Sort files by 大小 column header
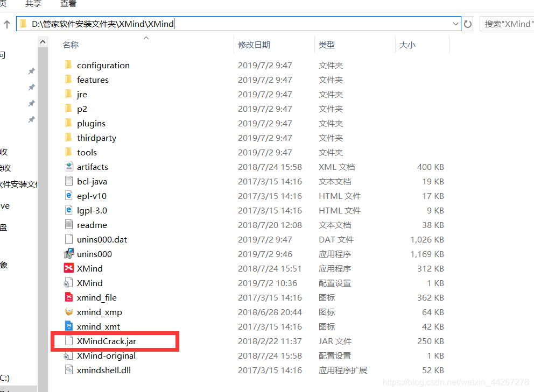The image size is (534, 392). coord(407,45)
